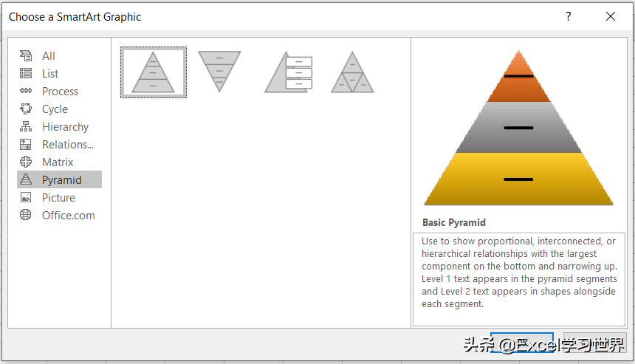The image size is (635, 364).
Task: Open the All SmartArt category
Action: [x=49, y=56]
